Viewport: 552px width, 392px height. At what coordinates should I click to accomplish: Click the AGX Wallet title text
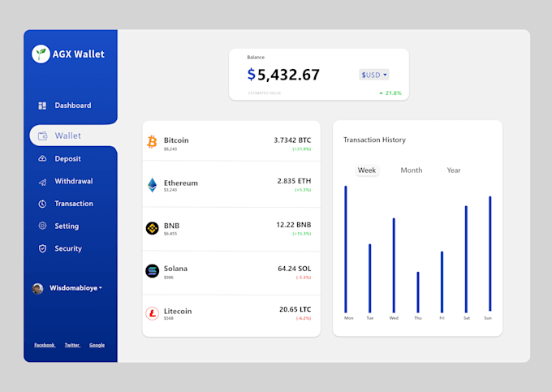(79, 54)
